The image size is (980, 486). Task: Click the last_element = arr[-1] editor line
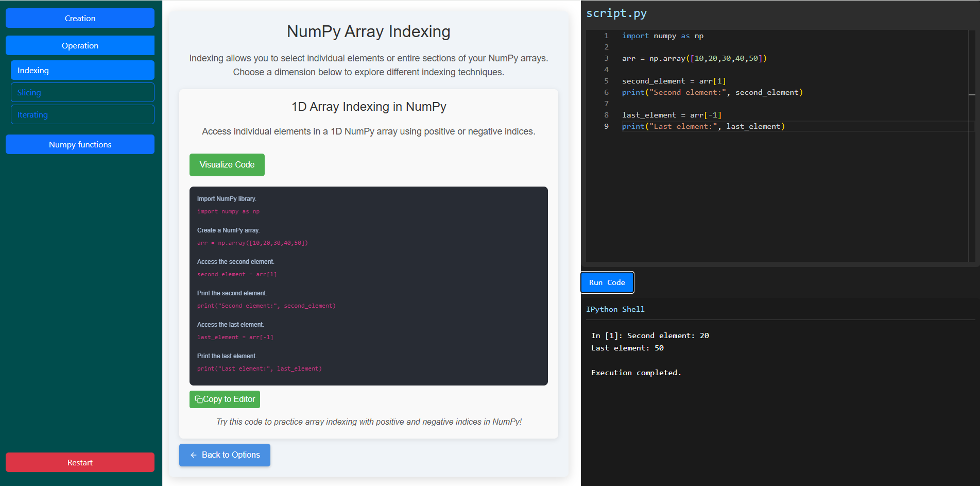tap(672, 115)
